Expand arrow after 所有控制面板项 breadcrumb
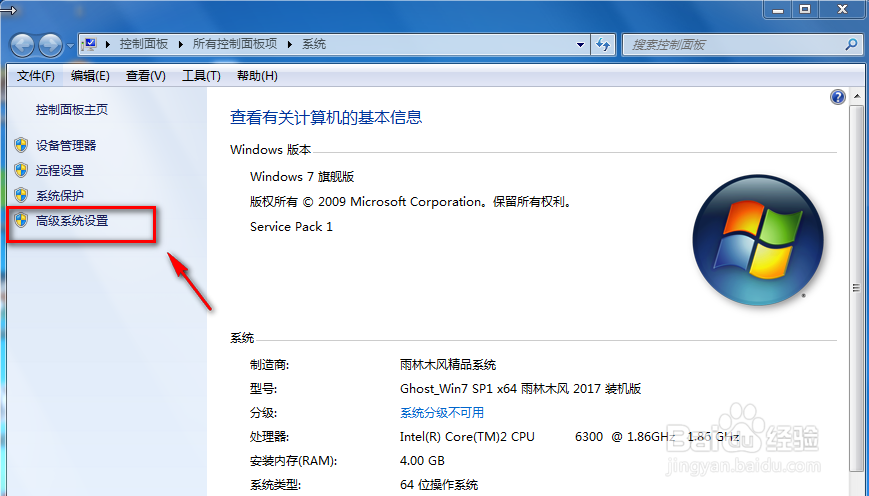This screenshot has width=869, height=496. (x=289, y=44)
